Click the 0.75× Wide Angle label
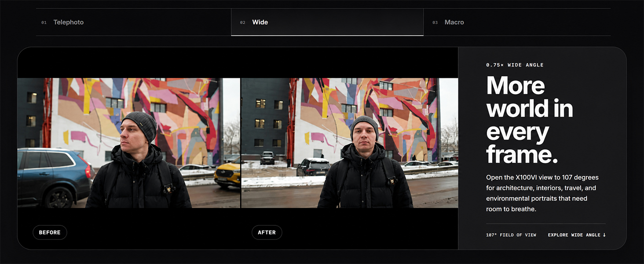The height and width of the screenshot is (264, 644). (515, 65)
